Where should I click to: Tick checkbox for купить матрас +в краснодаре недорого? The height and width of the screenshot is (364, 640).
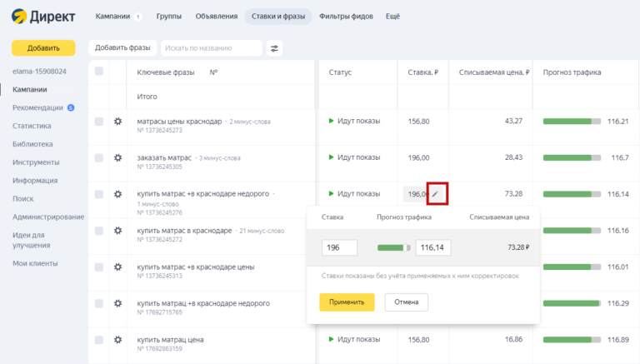pyautogui.click(x=99, y=194)
